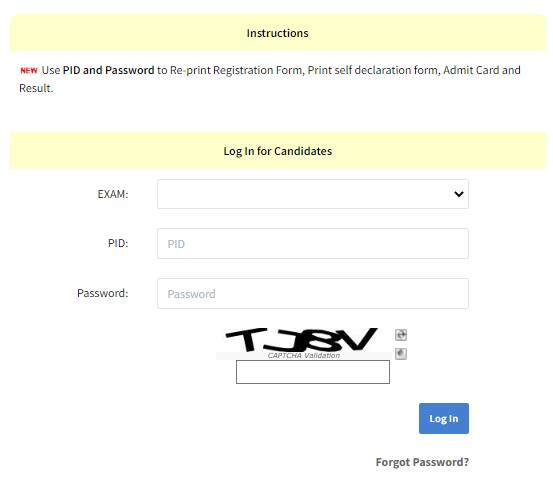Play the CAPTCHA audio using speaker icon
553x486 pixels.
tap(401, 353)
